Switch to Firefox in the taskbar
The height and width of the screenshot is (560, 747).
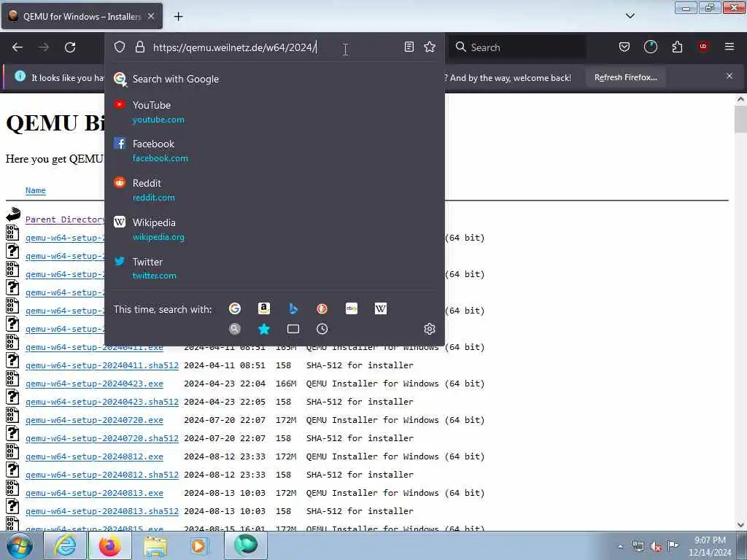pyautogui.click(x=110, y=545)
